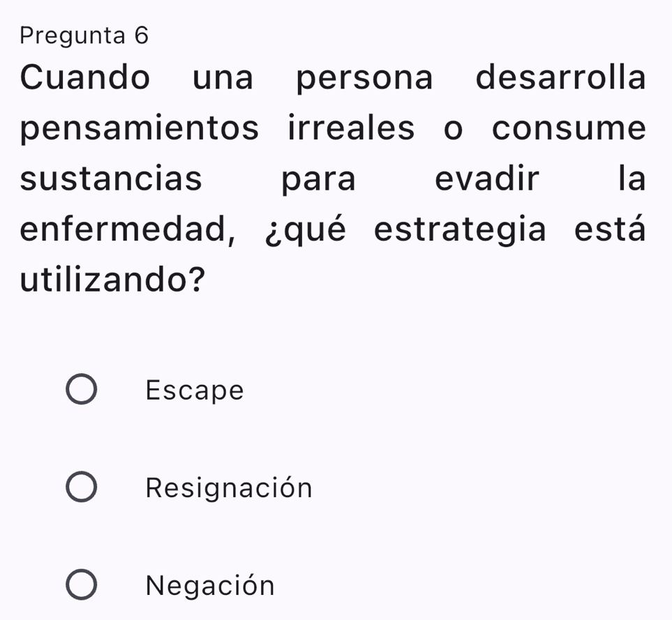672x620 pixels.
Task: Click the "Escape" answer label text
Action: point(195,391)
